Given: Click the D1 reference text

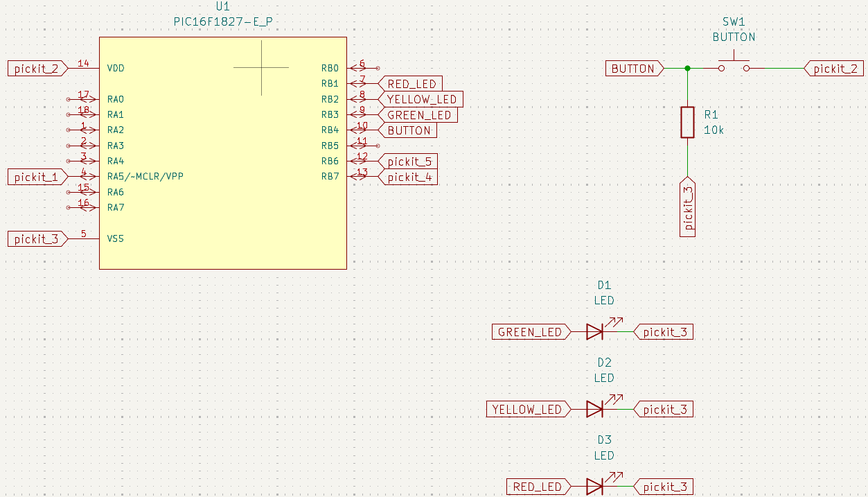Looking at the screenshot, I should pyautogui.click(x=604, y=286).
